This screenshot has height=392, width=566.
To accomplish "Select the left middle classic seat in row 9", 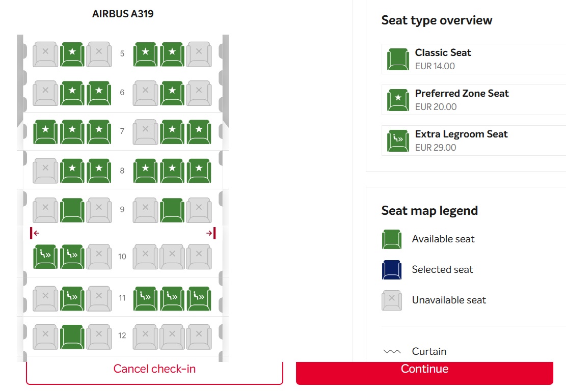I will [72, 210].
